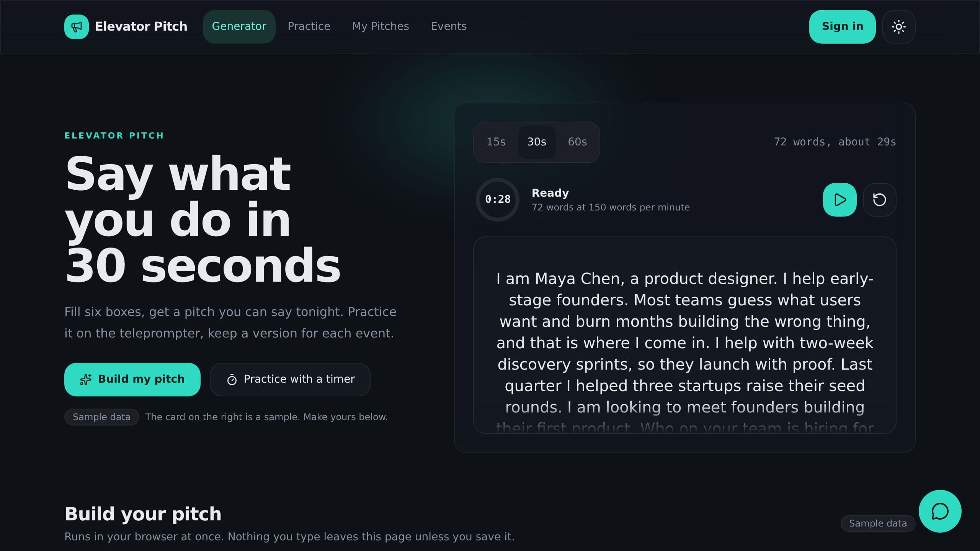Toggle the light theme sun icon
This screenshot has height=551, width=980.
click(x=898, y=27)
